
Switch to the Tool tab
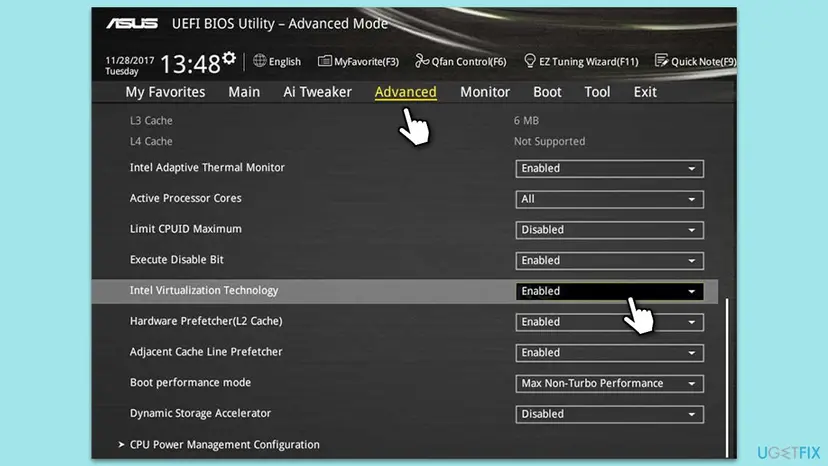[x=597, y=92]
